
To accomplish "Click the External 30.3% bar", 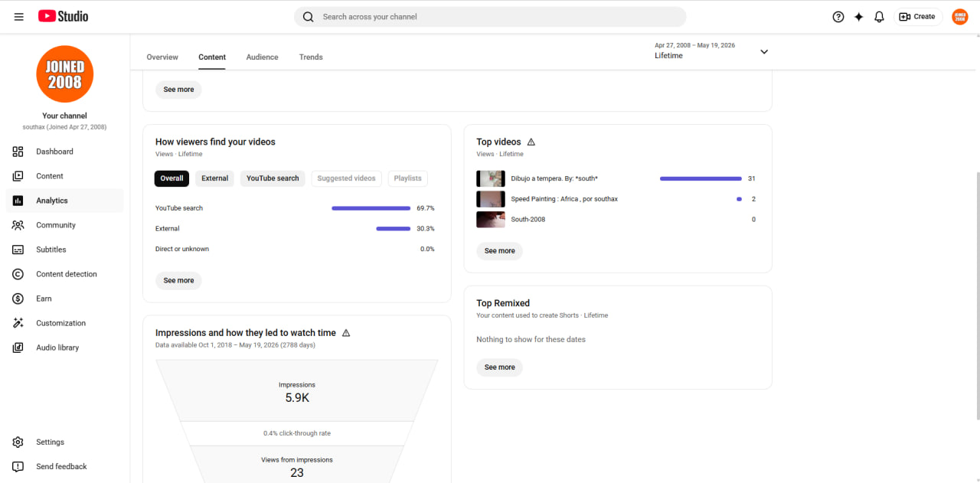I will (394, 229).
